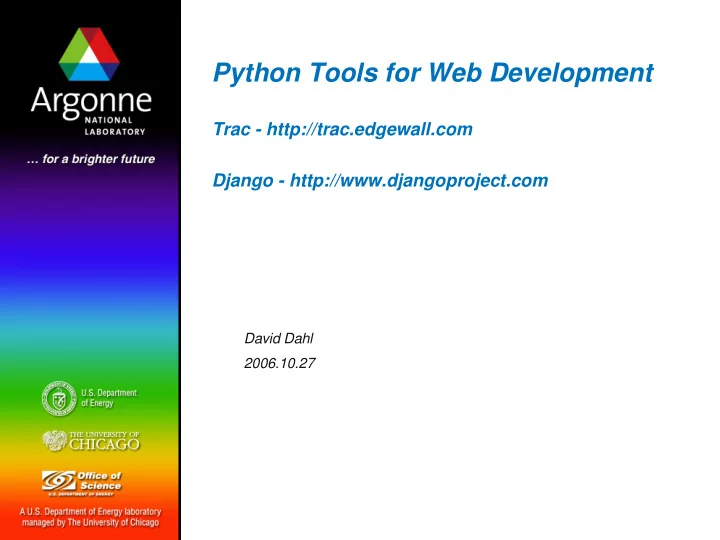Click 'A U.S. Department of Energy laboratory' footer text
The height and width of the screenshot is (540, 720).
click(90, 512)
